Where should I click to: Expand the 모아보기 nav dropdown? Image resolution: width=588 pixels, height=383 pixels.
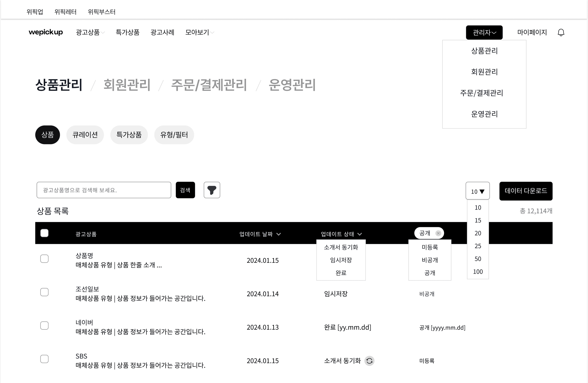[x=200, y=32]
